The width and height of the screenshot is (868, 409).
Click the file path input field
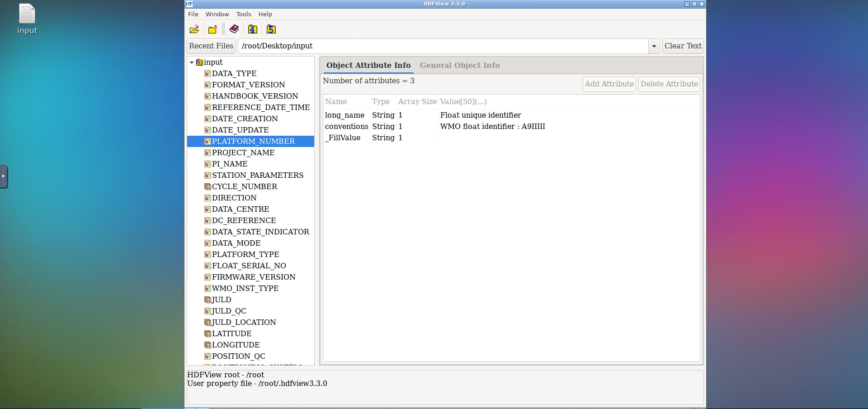(443, 46)
